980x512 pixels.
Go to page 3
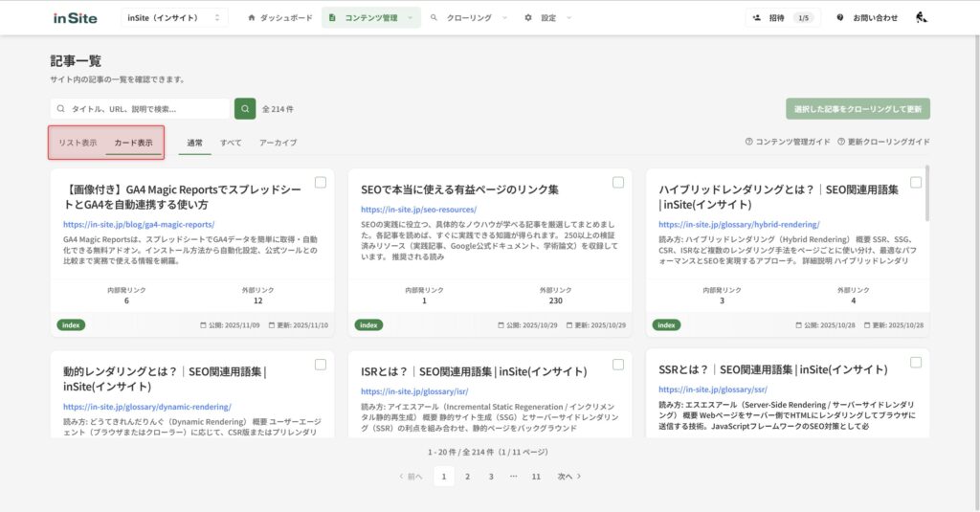point(491,477)
